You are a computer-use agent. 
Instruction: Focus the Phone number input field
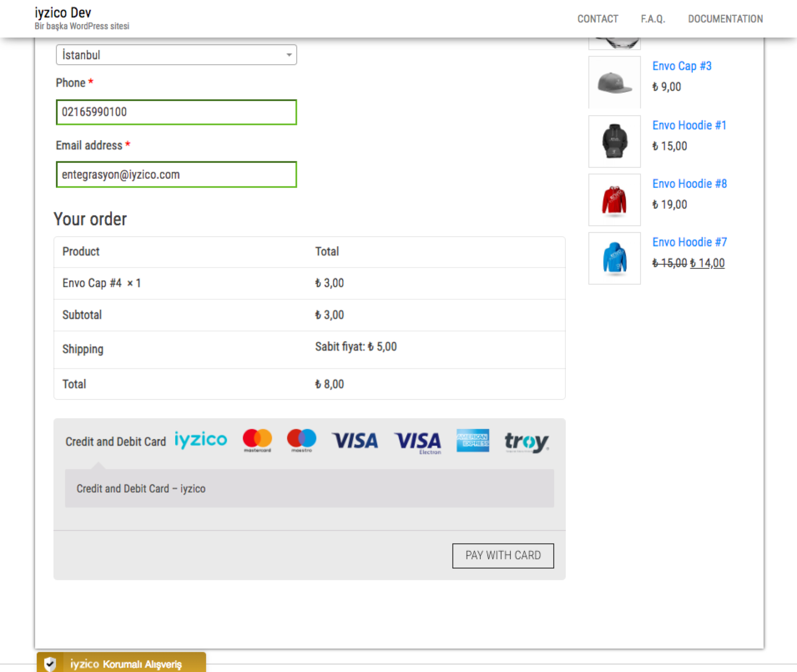[x=176, y=112]
